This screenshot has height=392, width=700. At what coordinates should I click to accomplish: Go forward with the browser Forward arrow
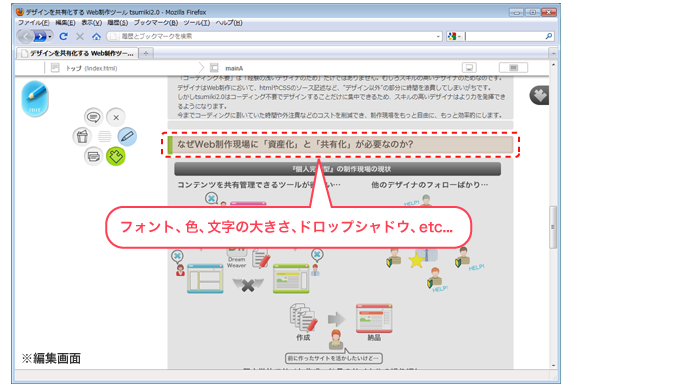click(x=40, y=36)
